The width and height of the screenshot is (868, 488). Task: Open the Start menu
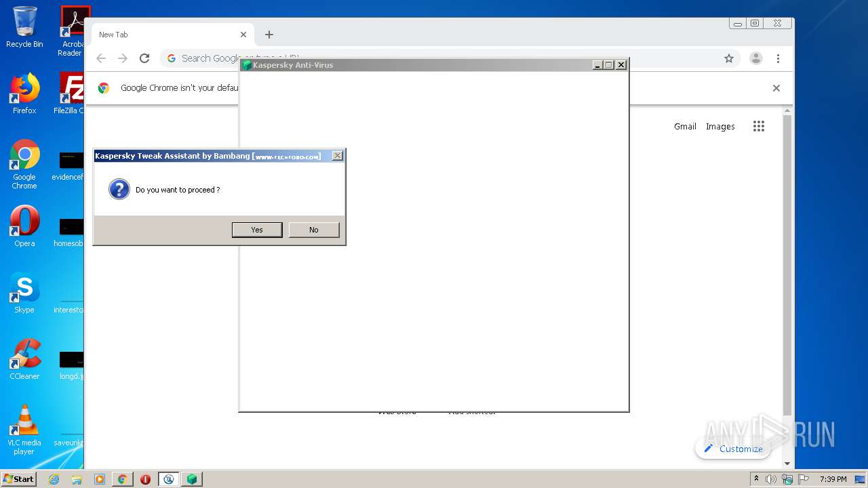point(18,479)
